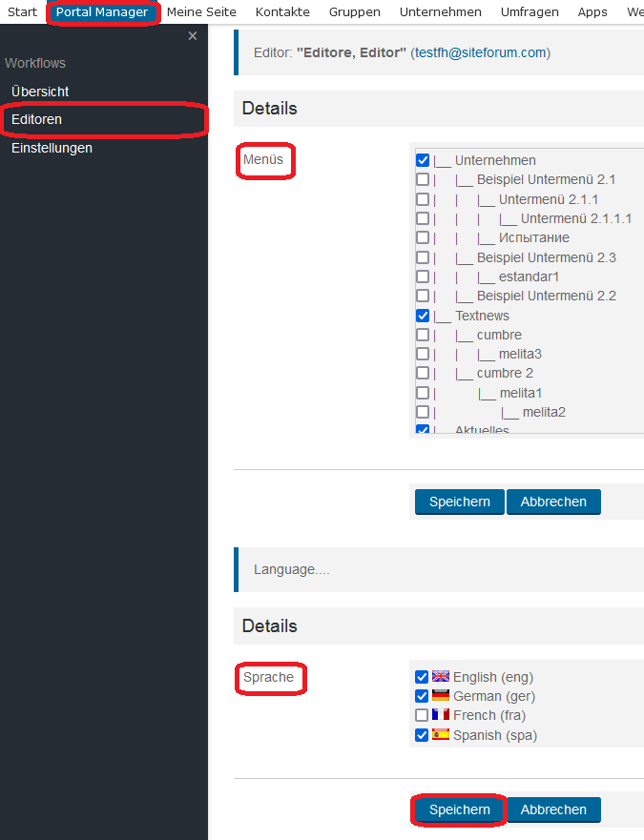Click the German flag icon
Image resolution: width=644 pixels, height=840 pixels.
point(440,695)
